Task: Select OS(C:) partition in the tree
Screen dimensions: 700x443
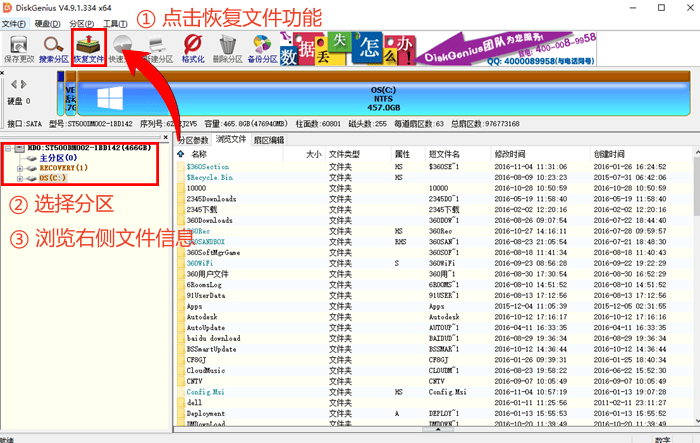Action: coord(52,178)
